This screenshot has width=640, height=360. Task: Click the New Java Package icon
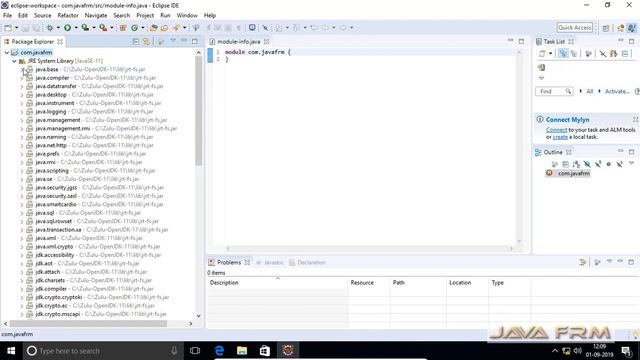point(123,28)
